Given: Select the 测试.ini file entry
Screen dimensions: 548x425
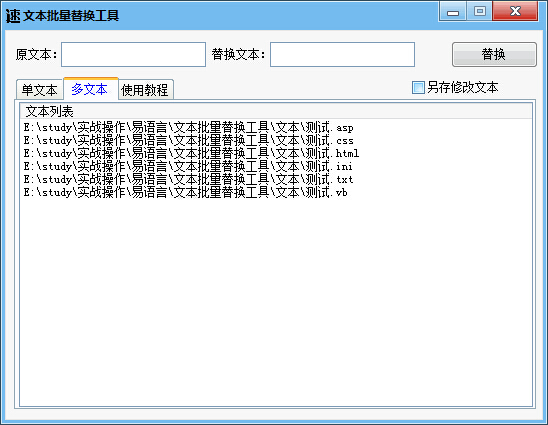Looking at the screenshot, I should coord(188,166).
